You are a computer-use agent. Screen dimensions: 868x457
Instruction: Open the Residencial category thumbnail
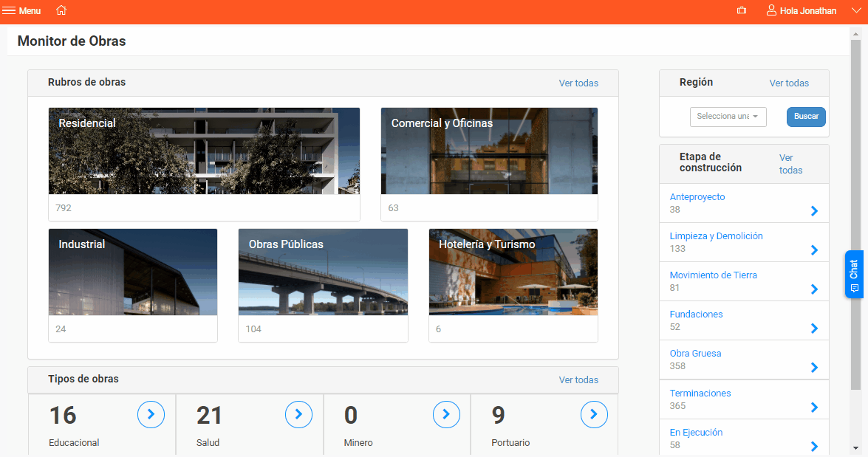point(205,151)
